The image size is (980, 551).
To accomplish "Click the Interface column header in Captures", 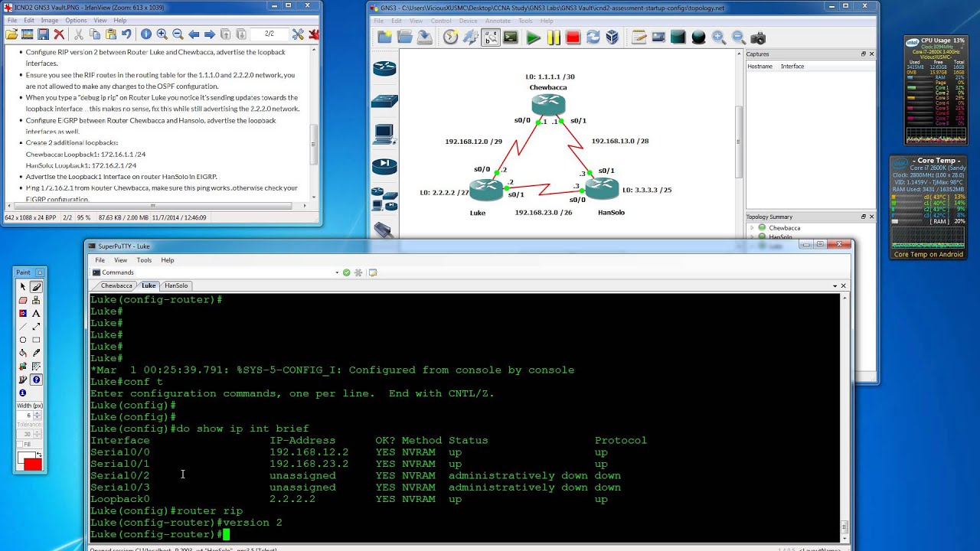I will [792, 67].
